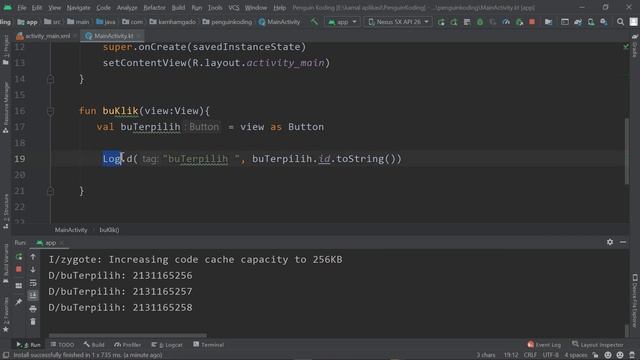This screenshot has height=360, width=640.
Task: Click the Down the stack trace arrow
Action: click(x=33, y=269)
